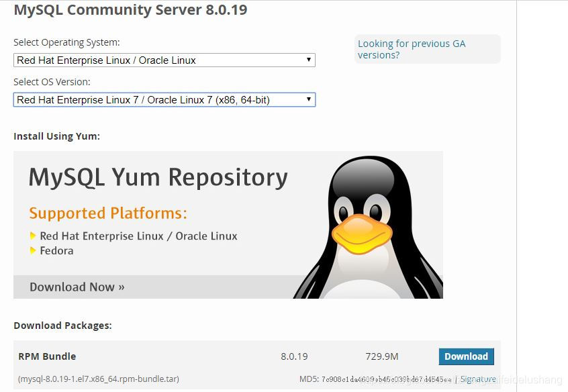568x392 pixels.
Task: Click the 729.9M file size value
Action: [x=382, y=356]
